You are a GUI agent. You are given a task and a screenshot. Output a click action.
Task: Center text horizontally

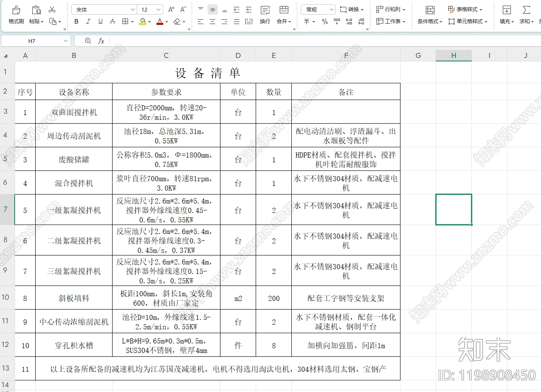click(212, 21)
